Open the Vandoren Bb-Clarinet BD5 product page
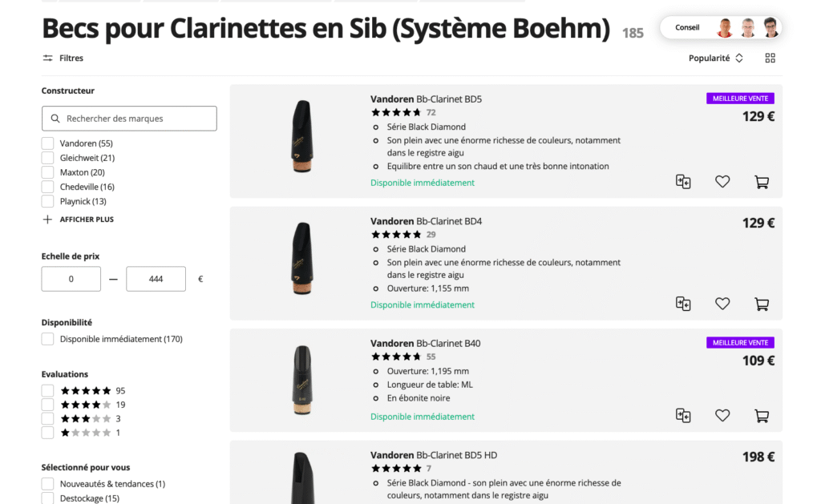Image resolution: width=821 pixels, height=504 pixels. click(425, 99)
